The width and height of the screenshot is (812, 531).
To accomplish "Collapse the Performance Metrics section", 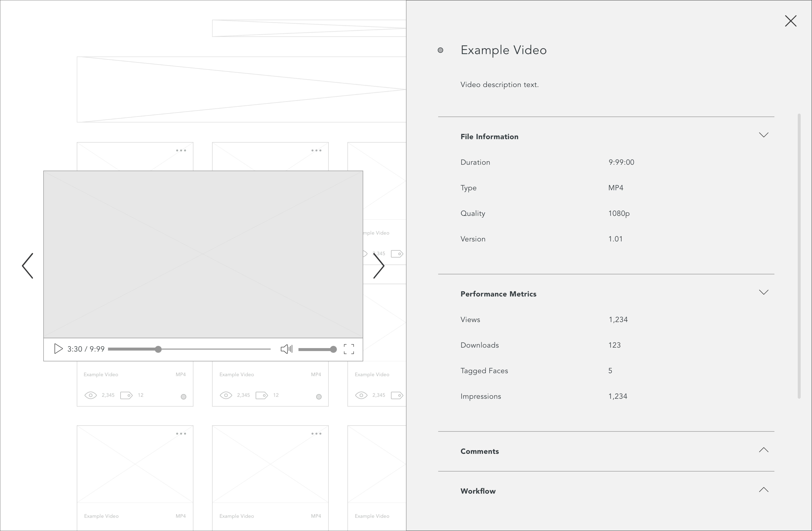I will tap(764, 292).
